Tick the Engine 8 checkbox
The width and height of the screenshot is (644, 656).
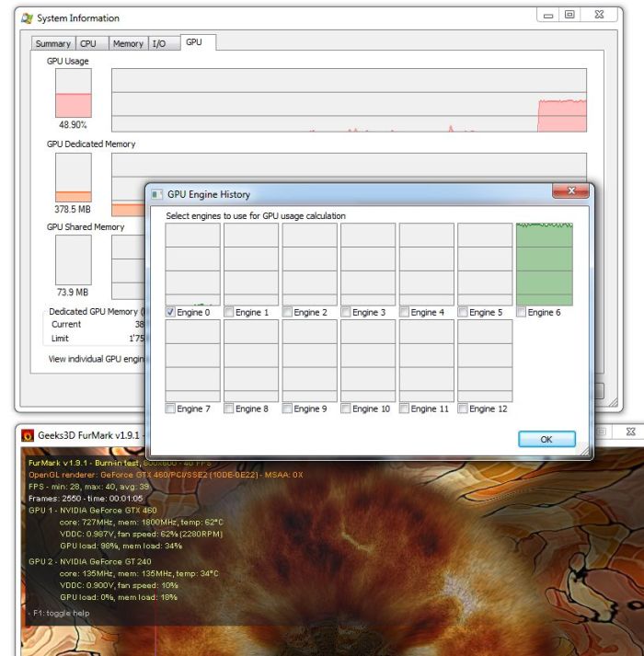point(229,409)
